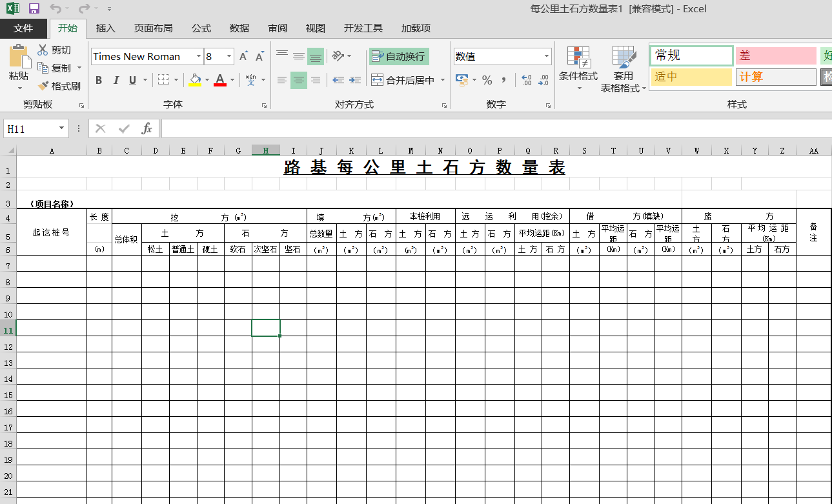The image size is (832, 504).
Task: Expand the Alignment (对齐方式) dialog launcher
Action: [x=444, y=105]
